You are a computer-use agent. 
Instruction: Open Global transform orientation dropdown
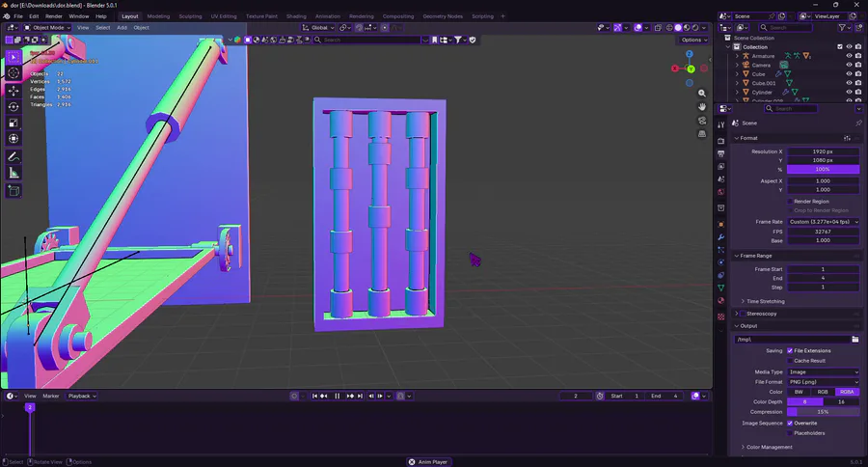pos(318,28)
